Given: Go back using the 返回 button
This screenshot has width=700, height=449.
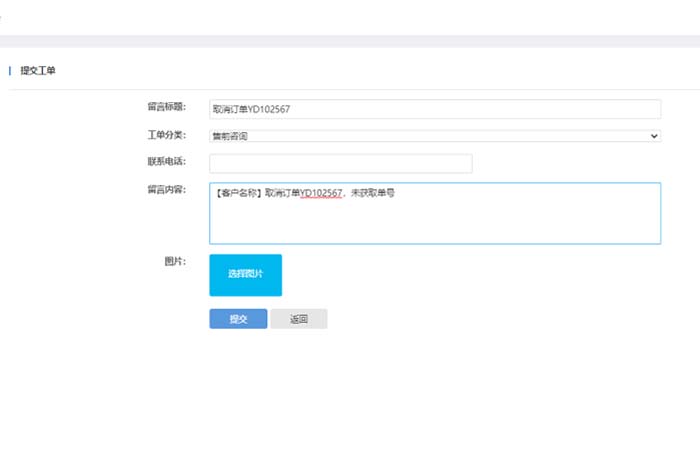Looking at the screenshot, I should [x=298, y=319].
